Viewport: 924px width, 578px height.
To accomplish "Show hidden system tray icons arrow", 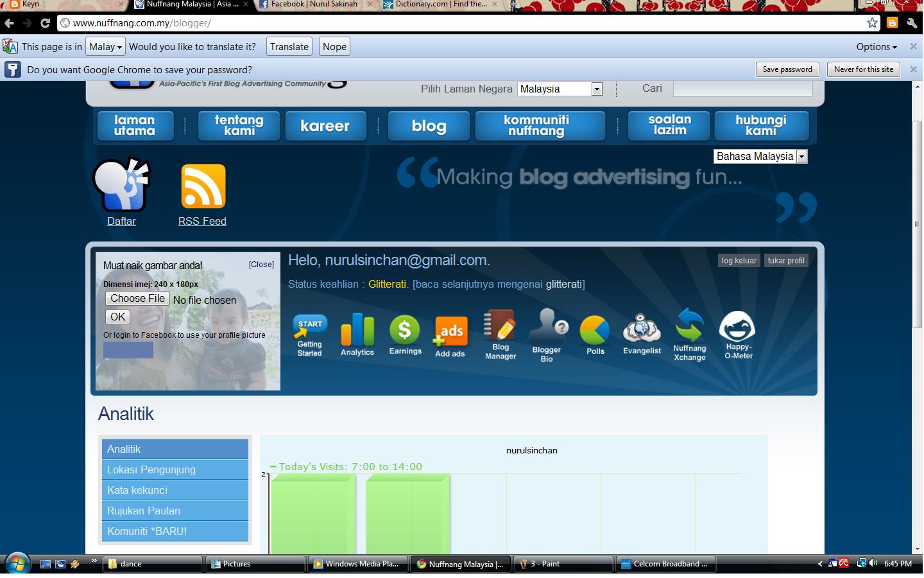I will [x=820, y=564].
